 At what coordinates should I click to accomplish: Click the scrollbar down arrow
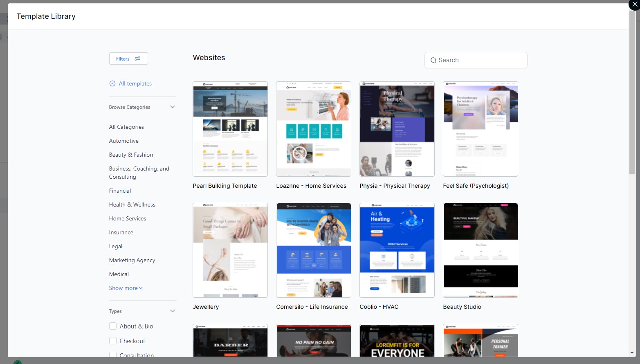coord(632,353)
